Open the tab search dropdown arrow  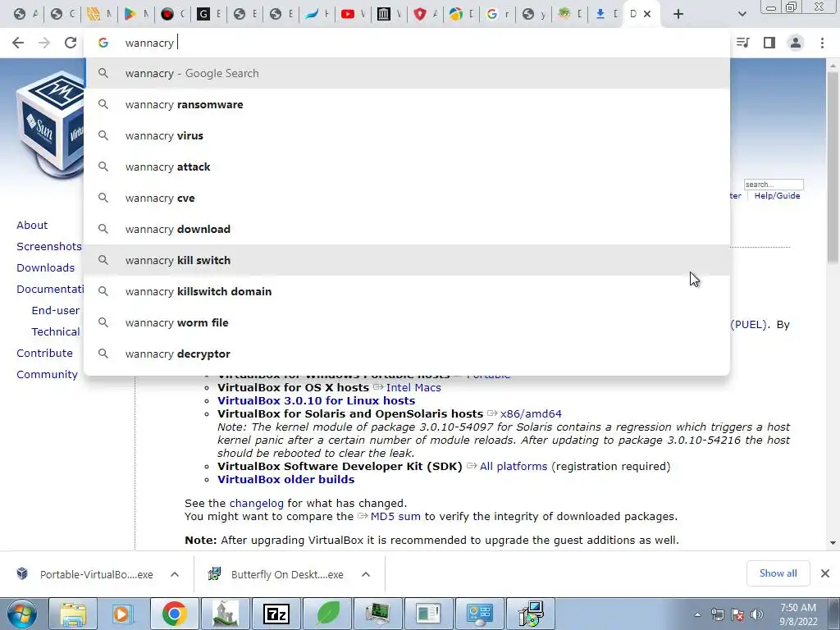click(742, 14)
